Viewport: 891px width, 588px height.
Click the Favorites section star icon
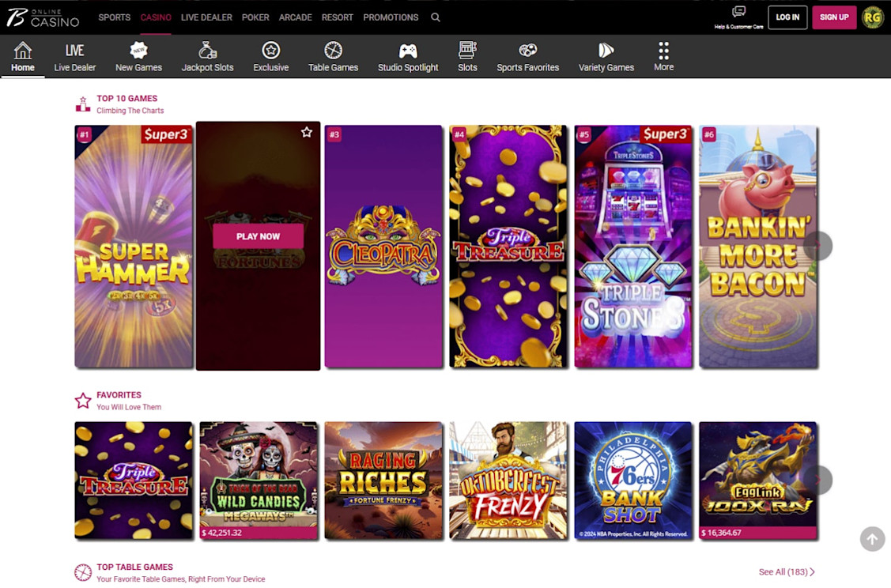(x=83, y=401)
